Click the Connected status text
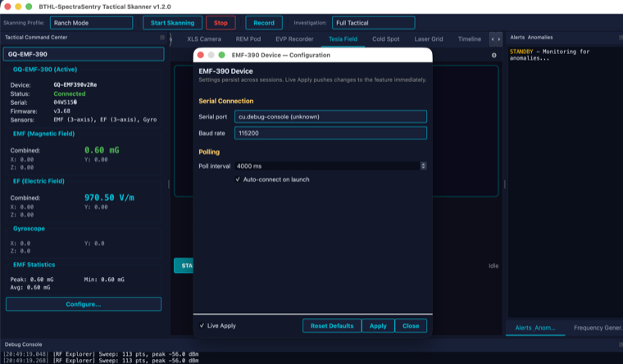The height and width of the screenshot is (364, 623). pyautogui.click(x=70, y=93)
